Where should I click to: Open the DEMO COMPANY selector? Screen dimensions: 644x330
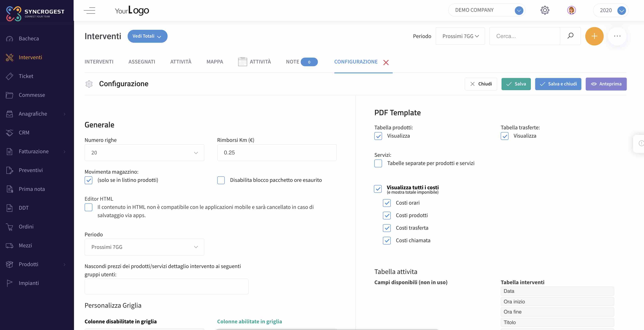tap(487, 10)
